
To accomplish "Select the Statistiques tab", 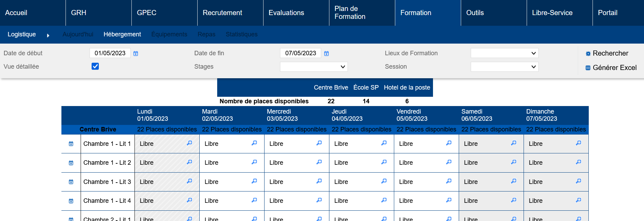I will coord(242,34).
